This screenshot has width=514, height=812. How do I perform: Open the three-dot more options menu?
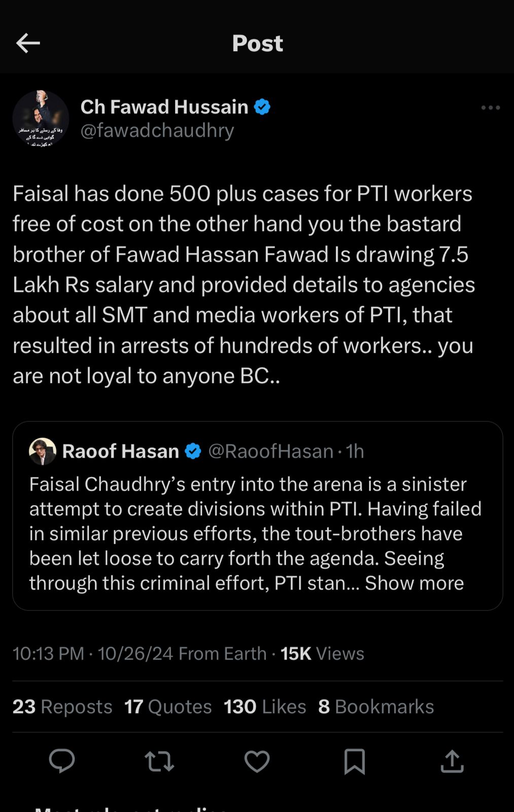tap(490, 107)
